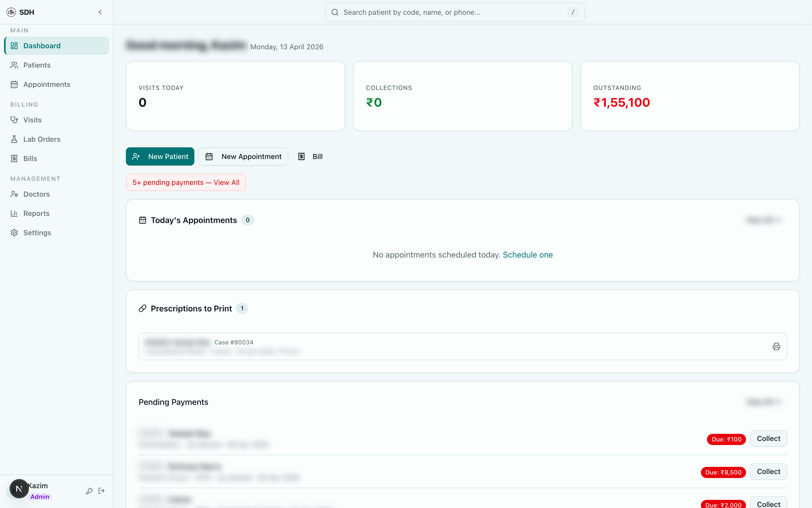The image size is (812, 508).
Task: Click the Bills receipt icon in sidebar
Action: [14, 158]
